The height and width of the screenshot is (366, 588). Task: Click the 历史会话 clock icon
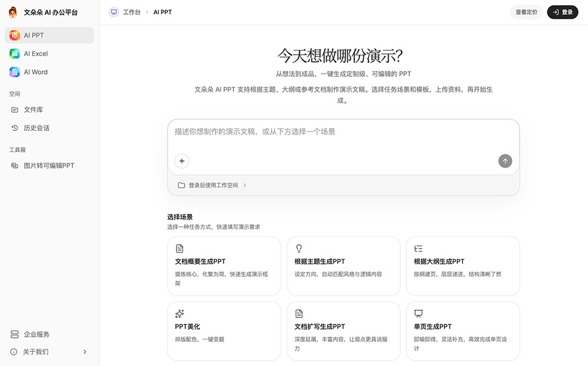15,128
